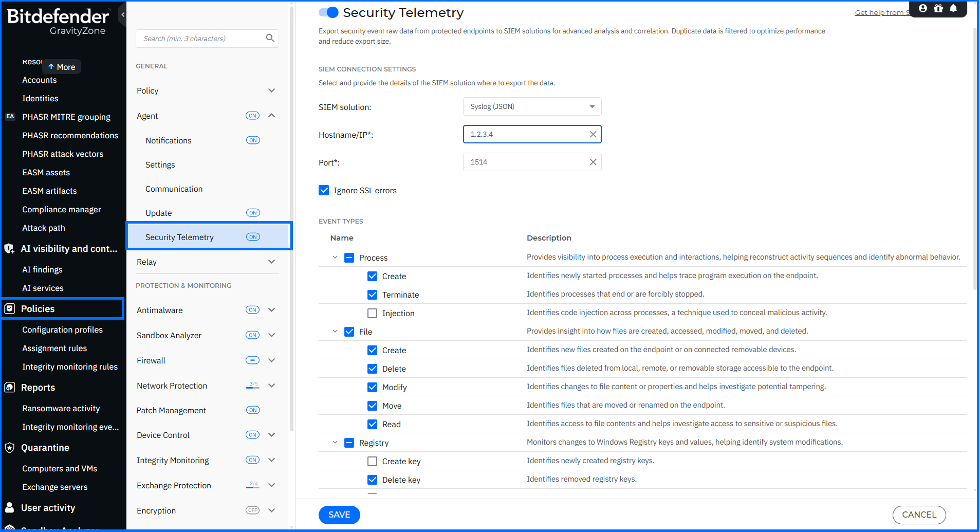Click the Exchange Protection 2/4 status indicator

tap(253, 485)
